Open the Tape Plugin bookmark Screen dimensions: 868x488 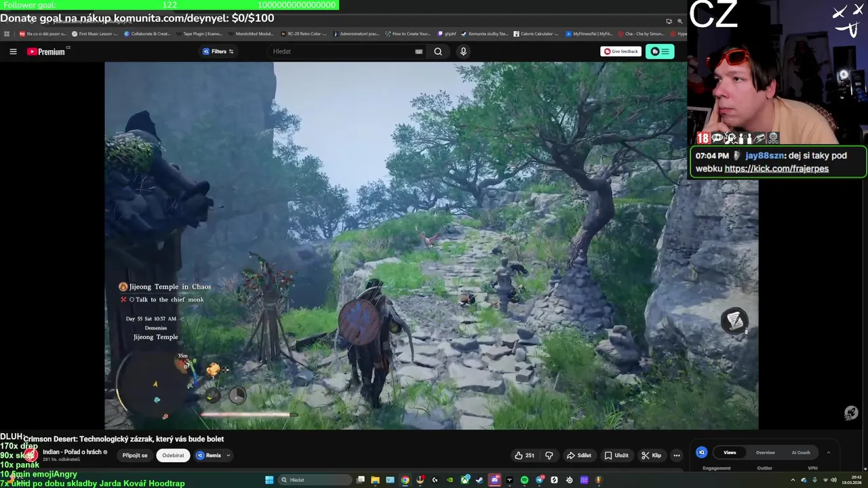click(198, 33)
